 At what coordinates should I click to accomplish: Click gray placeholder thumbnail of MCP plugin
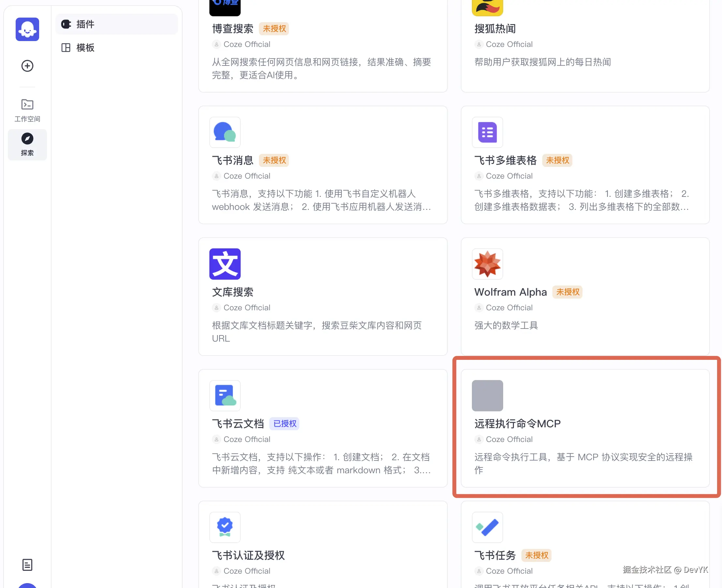(x=487, y=395)
